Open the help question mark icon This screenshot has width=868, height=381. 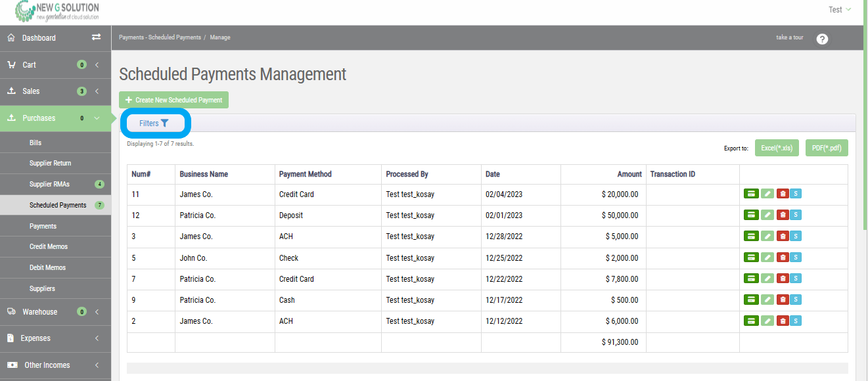coord(822,39)
